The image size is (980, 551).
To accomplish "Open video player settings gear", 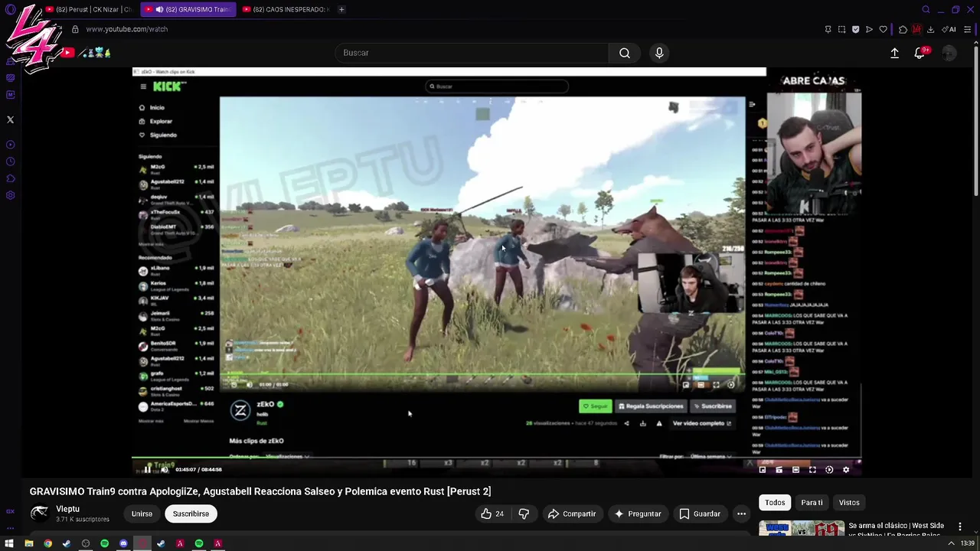I will pos(846,470).
